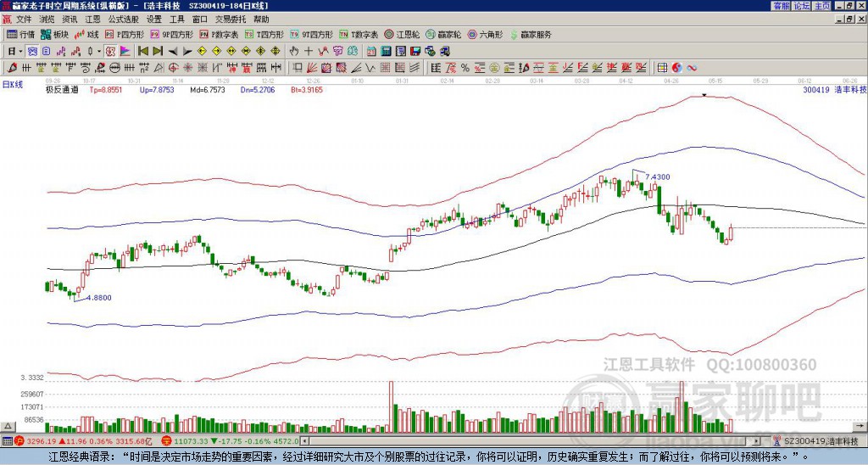Click the colored grid table icon

663,68
